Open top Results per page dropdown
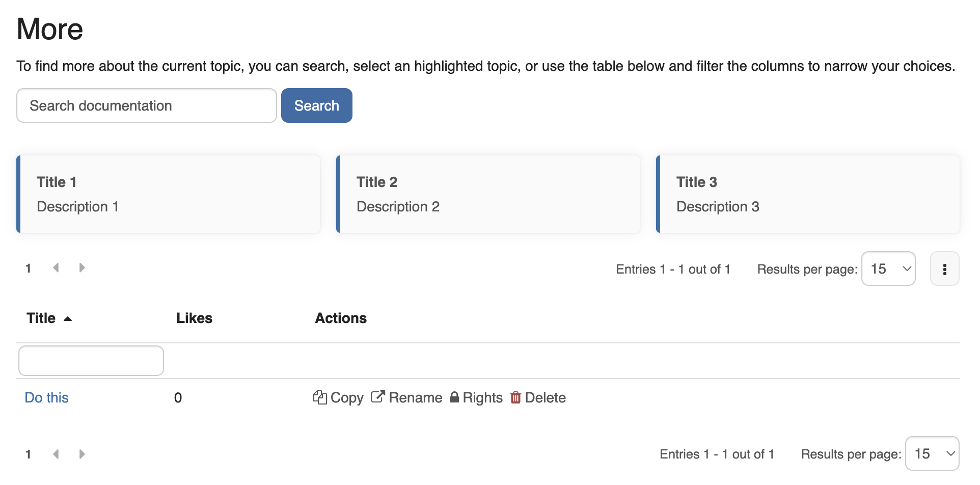Viewport: 980px width, 485px height. point(888,269)
